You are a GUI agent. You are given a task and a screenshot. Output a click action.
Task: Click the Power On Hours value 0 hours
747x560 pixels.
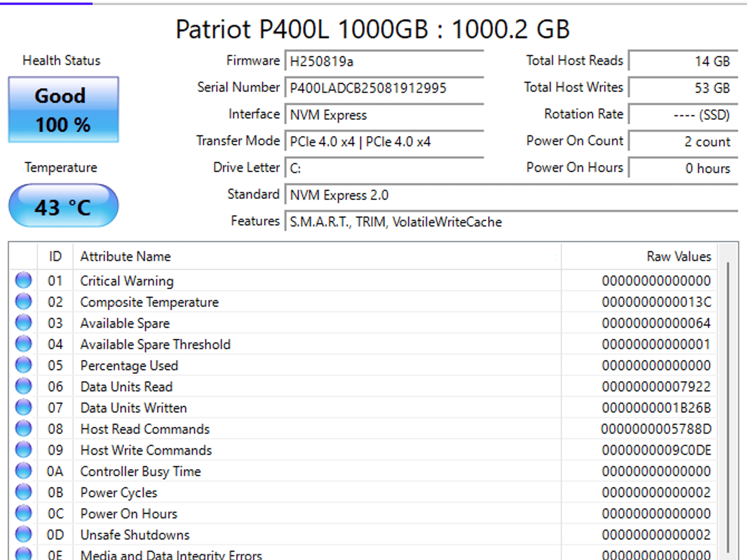click(x=683, y=168)
